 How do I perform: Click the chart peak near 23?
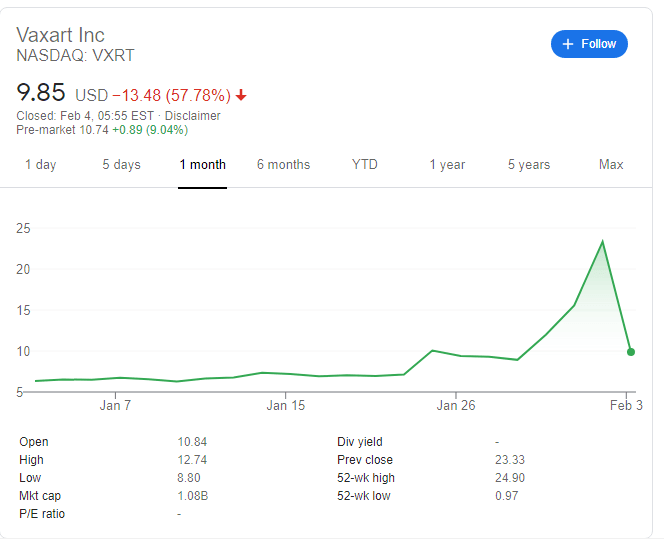coord(602,241)
